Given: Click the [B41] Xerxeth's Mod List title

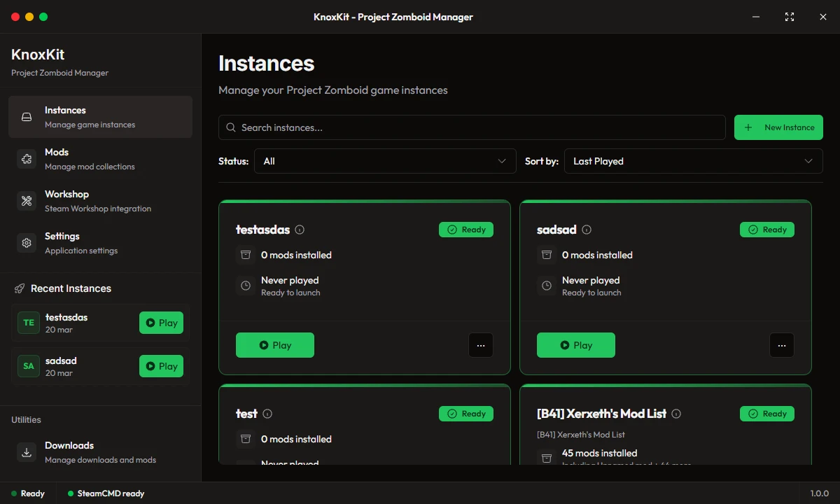Looking at the screenshot, I should [x=601, y=414].
